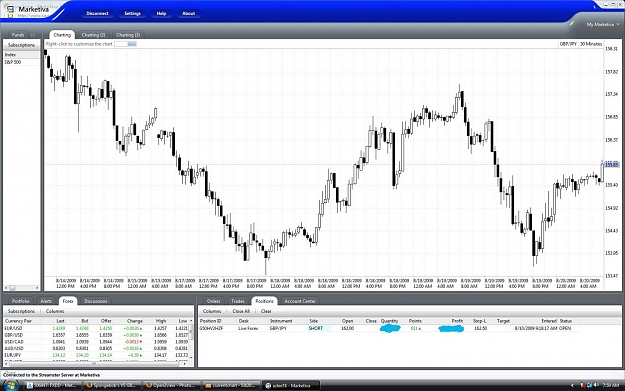Screen dimensions: 625x391
Task: Sort Forex table by the High column
Action: coord(161,321)
